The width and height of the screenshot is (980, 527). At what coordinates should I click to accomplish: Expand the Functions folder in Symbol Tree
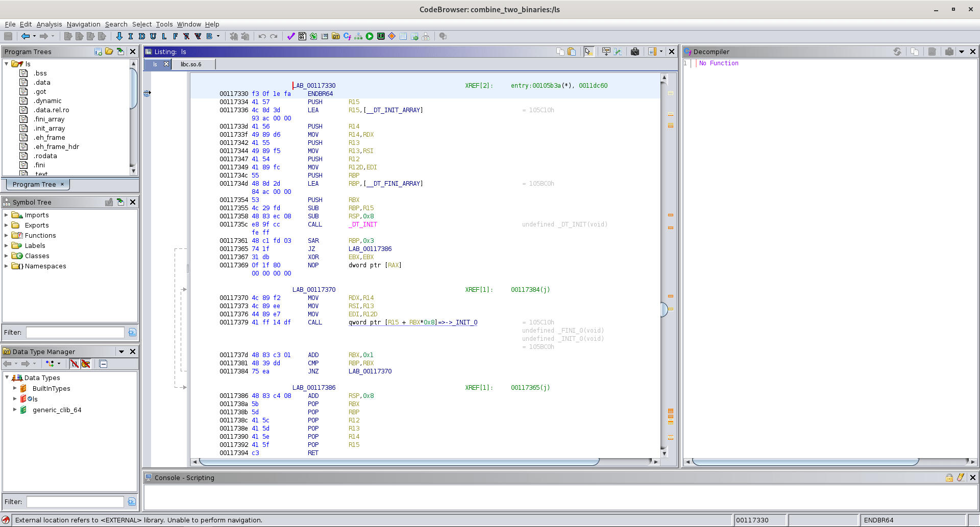pos(6,235)
